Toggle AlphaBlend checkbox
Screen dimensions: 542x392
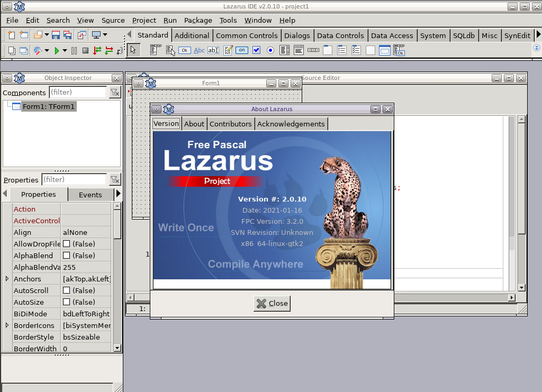pos(66,256)
